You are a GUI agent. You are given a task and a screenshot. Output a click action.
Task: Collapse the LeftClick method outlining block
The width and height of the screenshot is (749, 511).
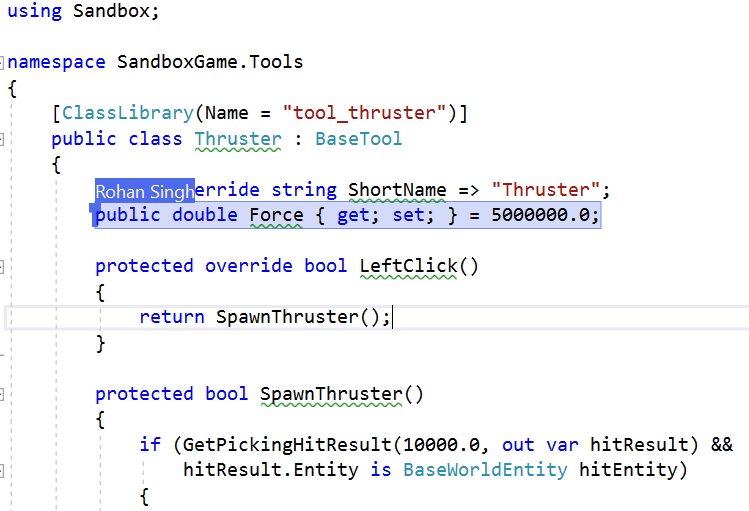tap(1, 266)
